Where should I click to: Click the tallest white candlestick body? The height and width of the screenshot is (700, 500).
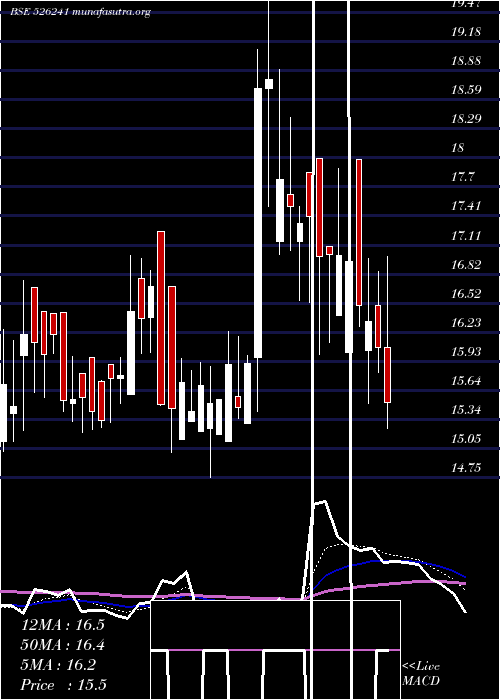[258, 223]
